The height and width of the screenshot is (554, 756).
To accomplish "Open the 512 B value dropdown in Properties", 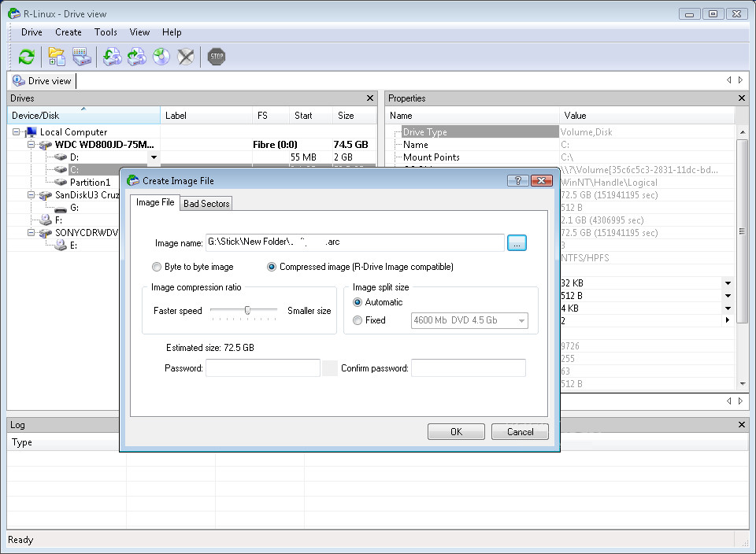I will click(x=728, y=296).
